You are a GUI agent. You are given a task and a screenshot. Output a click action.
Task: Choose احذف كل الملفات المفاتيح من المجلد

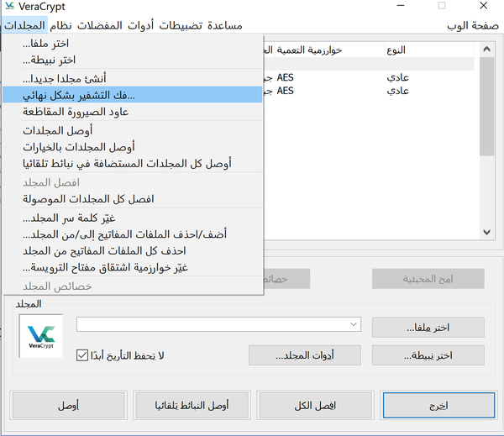point(133,251)
